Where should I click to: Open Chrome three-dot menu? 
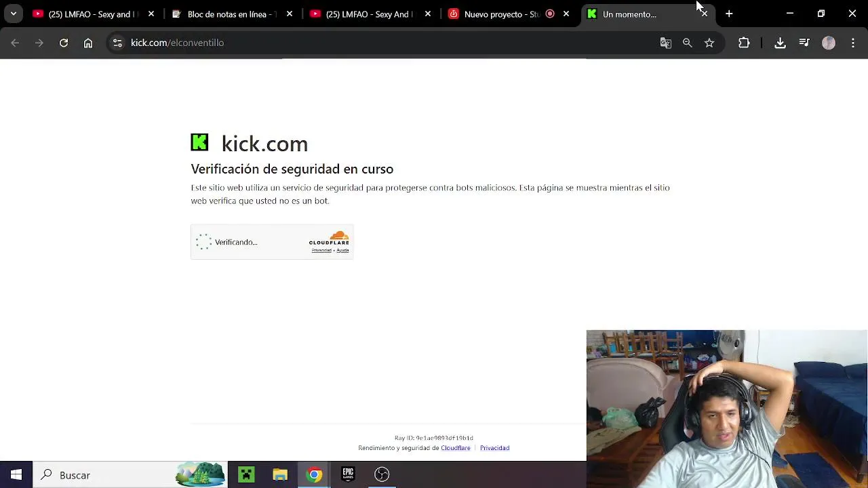pos(853,43)
